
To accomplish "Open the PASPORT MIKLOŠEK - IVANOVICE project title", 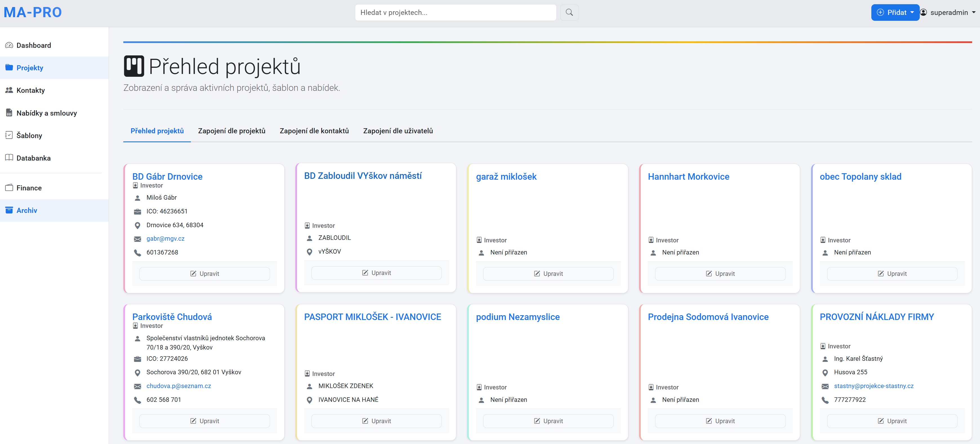I will (372, 317).
